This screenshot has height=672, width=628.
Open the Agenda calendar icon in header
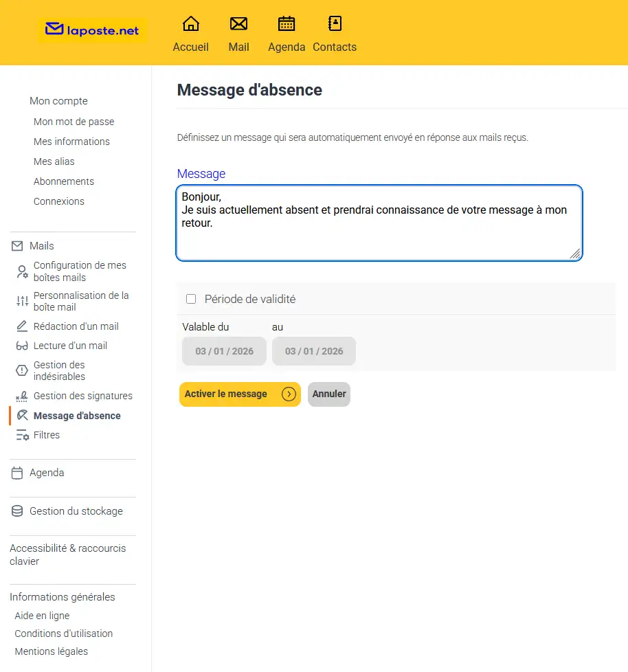[x=287, y=25]
